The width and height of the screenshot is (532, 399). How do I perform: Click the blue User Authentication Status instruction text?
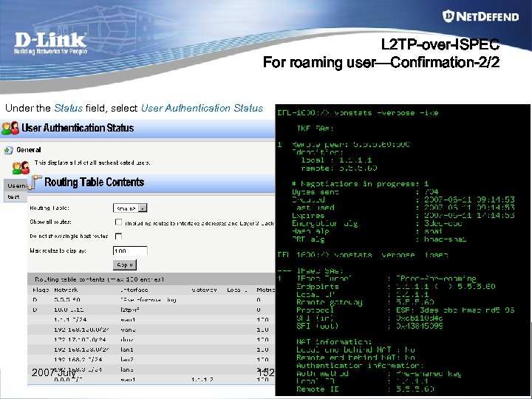coord(202,108)
